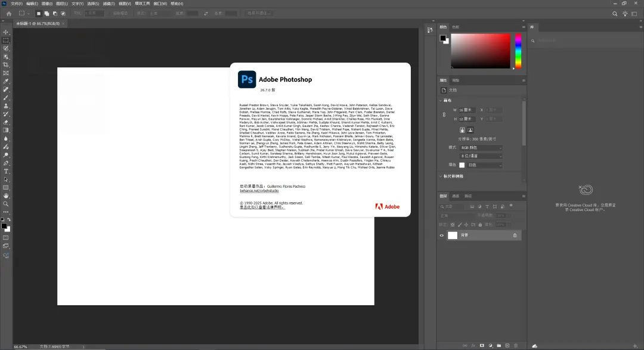Select the Path Selection arrow tool

(6, 179)
